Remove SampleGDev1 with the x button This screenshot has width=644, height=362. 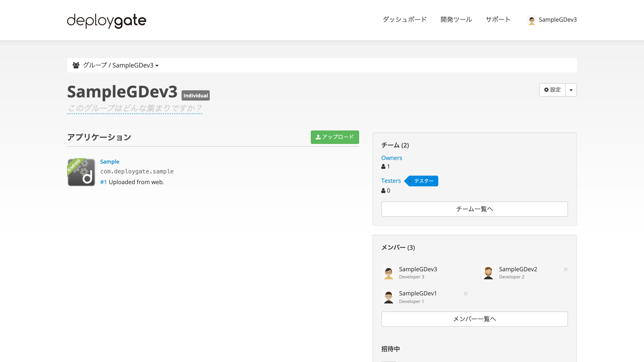(x=466, y=294)
